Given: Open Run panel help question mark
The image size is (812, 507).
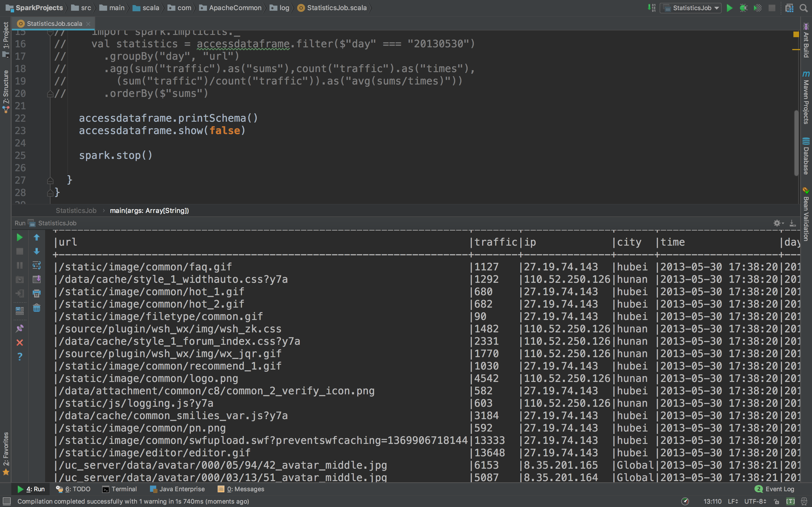Looking at the screenshot, I should 20,356.
